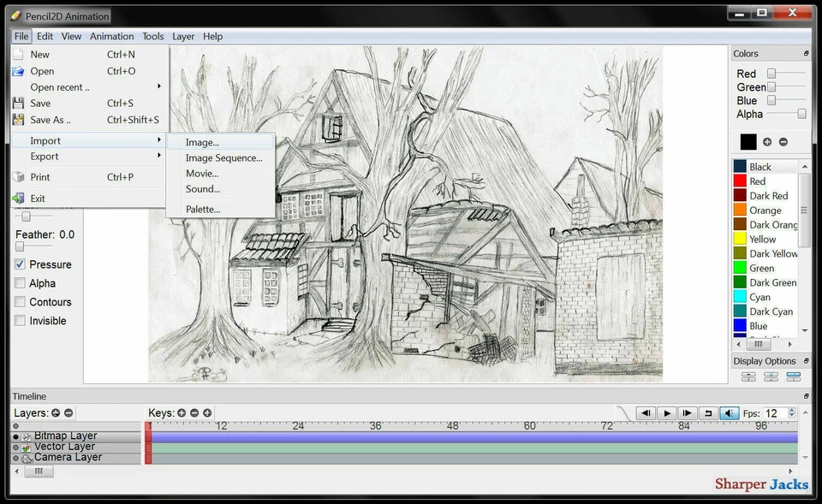Uncheck the Pressure checkbox
This screenshot has height=504, width=822.
tap(19, 264)
